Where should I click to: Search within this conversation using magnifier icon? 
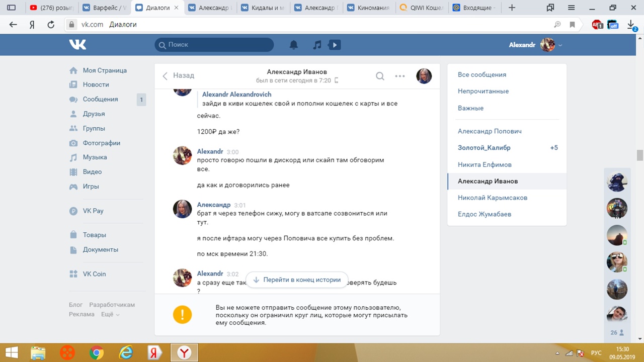(x=380, y=76)
